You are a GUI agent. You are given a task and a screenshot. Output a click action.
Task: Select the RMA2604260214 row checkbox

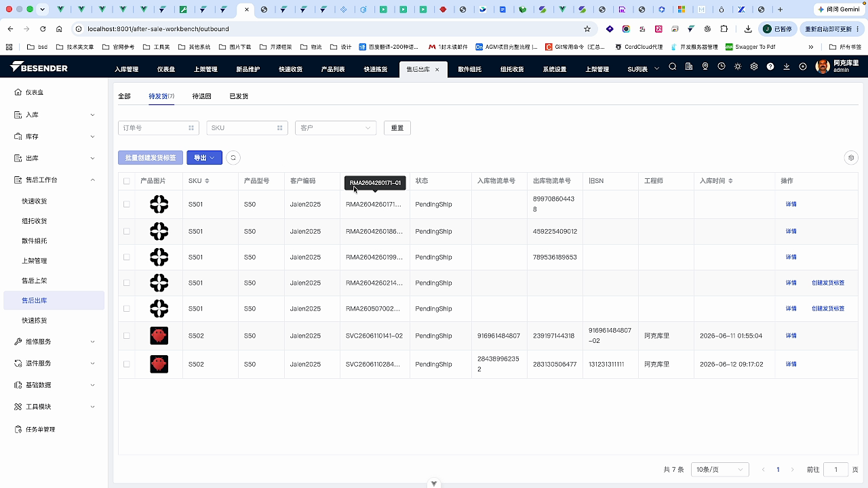(x=126, y=283)
